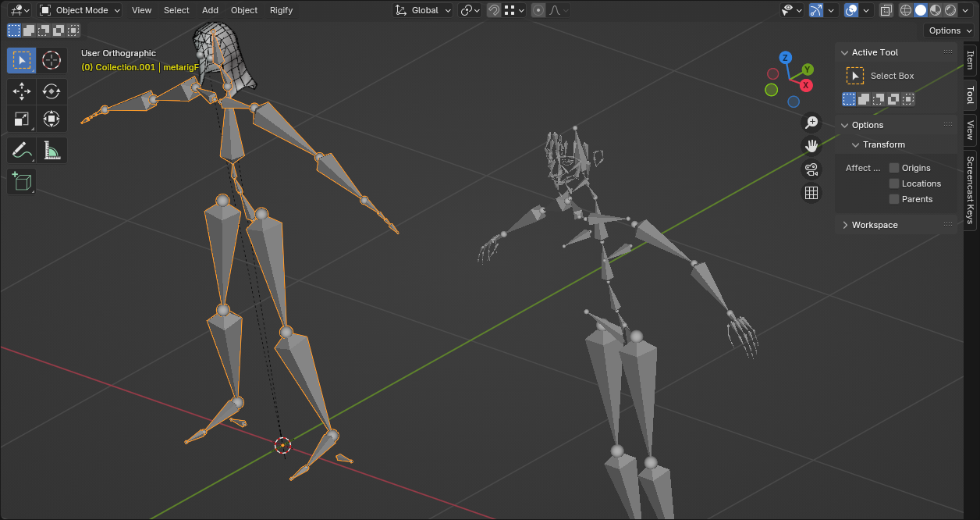Collapse the Transform subpanel

tap(855, 144)
